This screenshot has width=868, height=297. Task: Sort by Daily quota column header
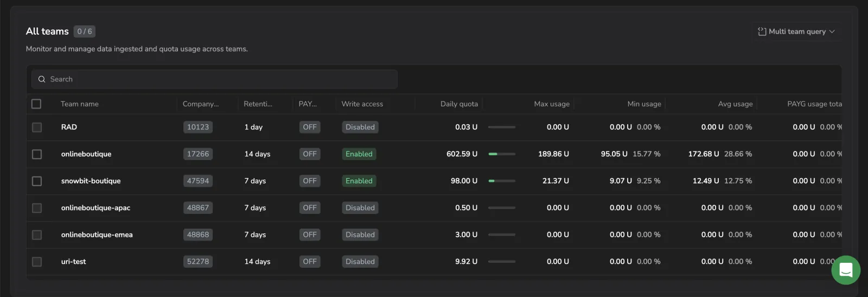point(459,104)
